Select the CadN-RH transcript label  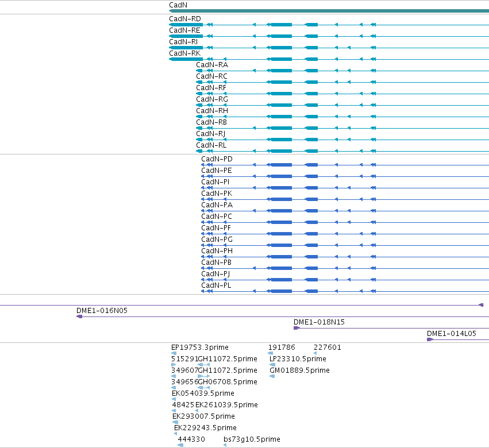tap(212, 111)
